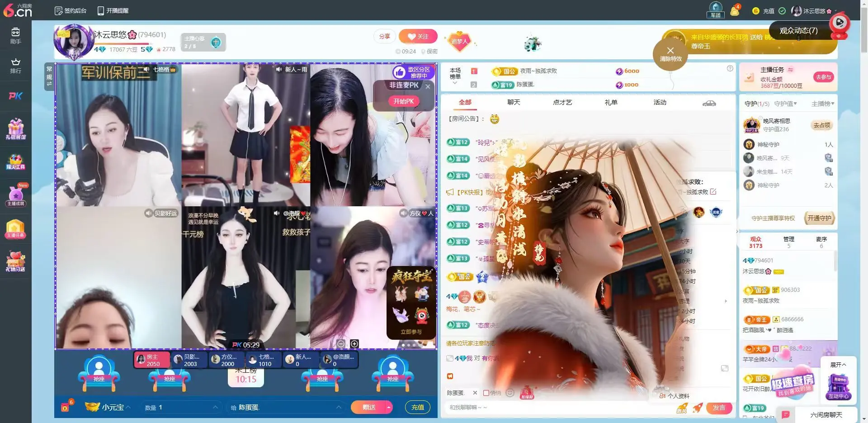The height and width of the screenshot is (423, 868).
Task: Click the 清除特效 clear effects button
Action: (670, 54)
